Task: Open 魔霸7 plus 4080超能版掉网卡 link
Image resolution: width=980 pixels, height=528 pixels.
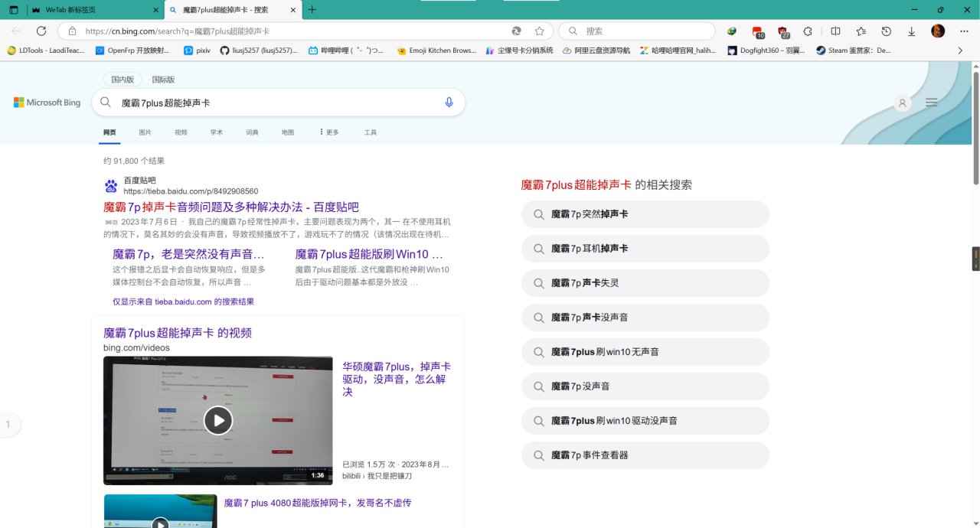Action: click(318, 503)
